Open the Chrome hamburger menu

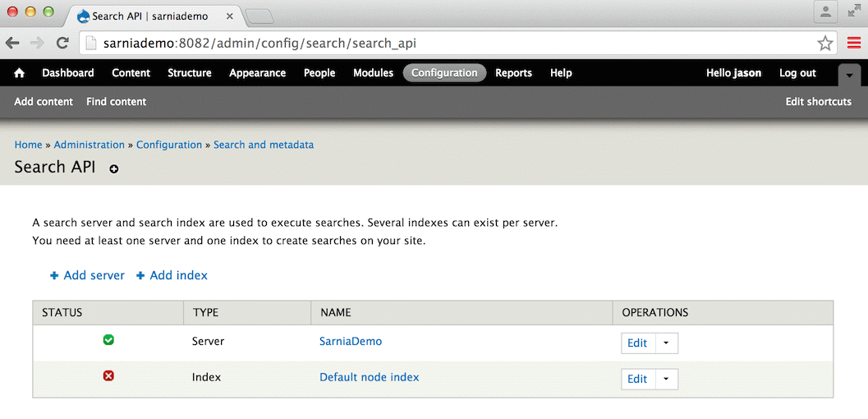coord(853,43)
